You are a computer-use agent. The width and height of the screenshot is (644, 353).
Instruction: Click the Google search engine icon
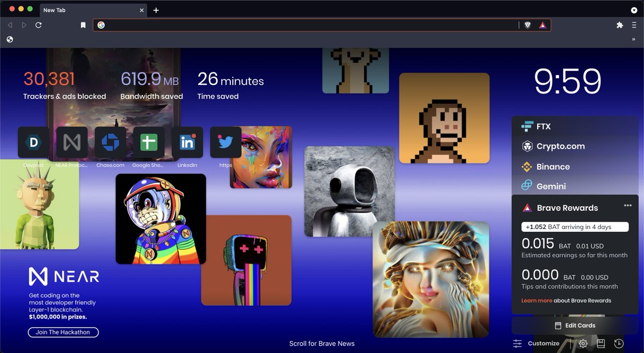[x=101, y=25]
